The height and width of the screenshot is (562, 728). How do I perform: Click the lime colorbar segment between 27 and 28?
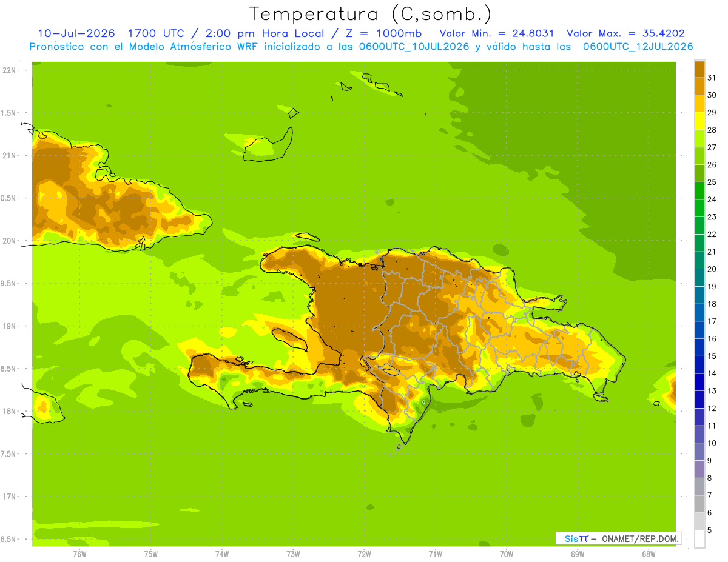click(699, 138)
